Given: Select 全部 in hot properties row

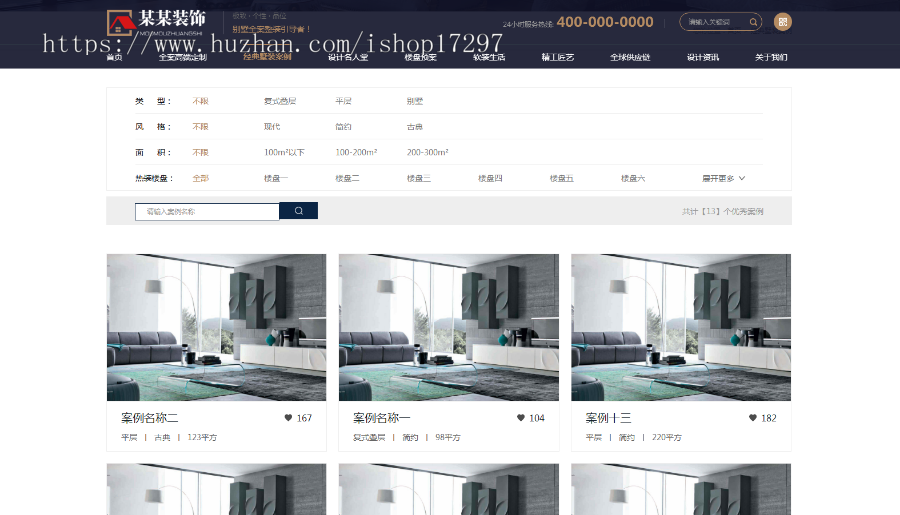Looking at the screenshot, I should [x=200, y=179].
